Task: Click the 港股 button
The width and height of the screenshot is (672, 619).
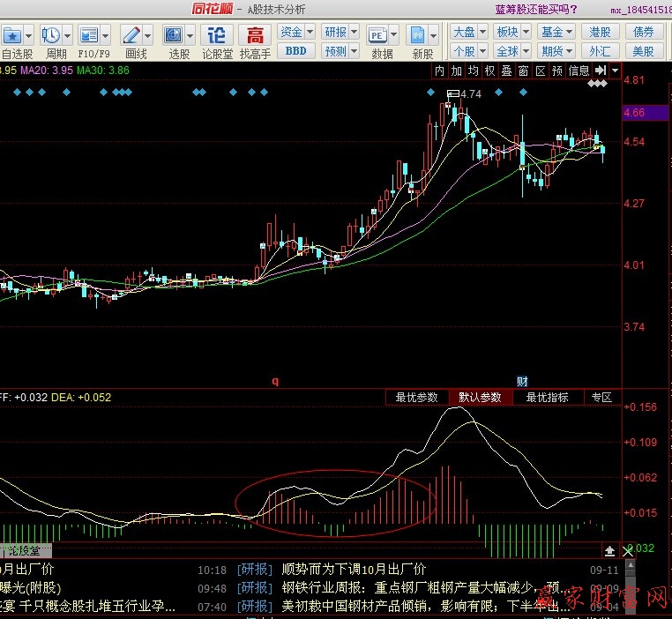Action: tap(600, 32)
